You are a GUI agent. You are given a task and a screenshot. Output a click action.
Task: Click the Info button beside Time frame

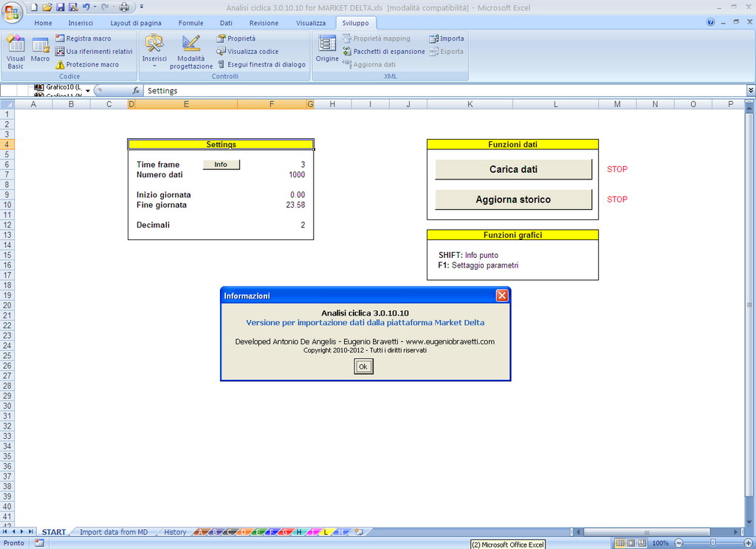(221, 165)
